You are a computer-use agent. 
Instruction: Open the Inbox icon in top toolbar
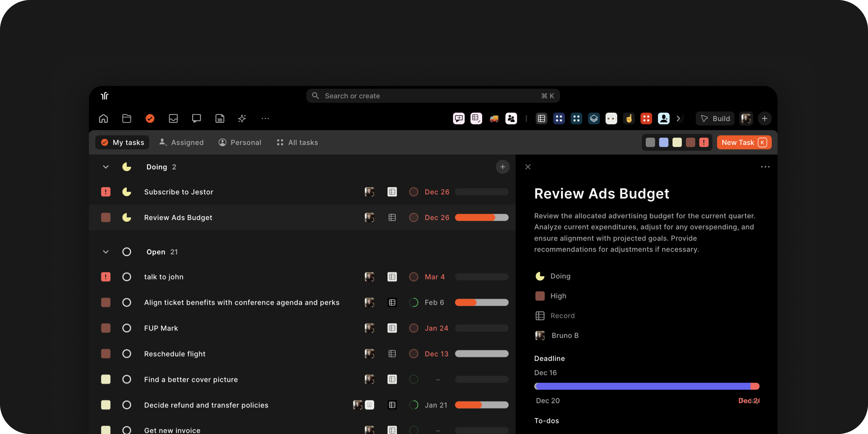pyautogui.click(x=173, y=118)
